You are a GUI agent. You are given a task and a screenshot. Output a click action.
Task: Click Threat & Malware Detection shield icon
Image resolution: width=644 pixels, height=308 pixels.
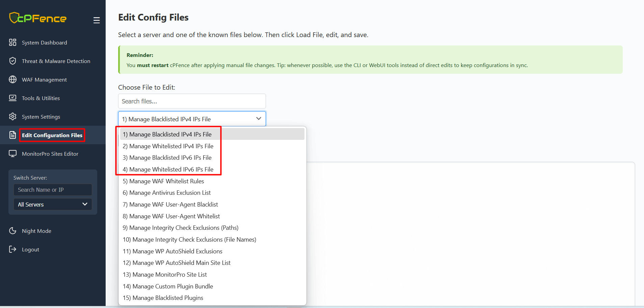coord(12,61)
